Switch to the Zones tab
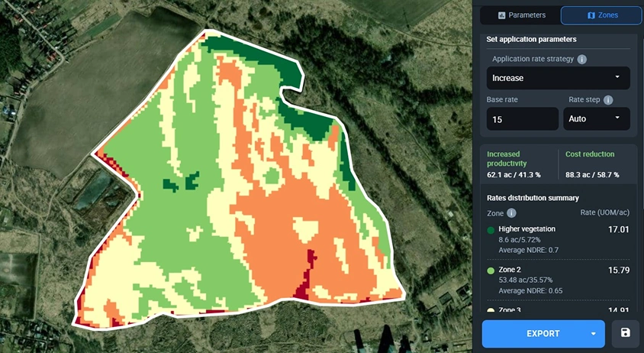The image size is (644, 353). click(601, 15)
